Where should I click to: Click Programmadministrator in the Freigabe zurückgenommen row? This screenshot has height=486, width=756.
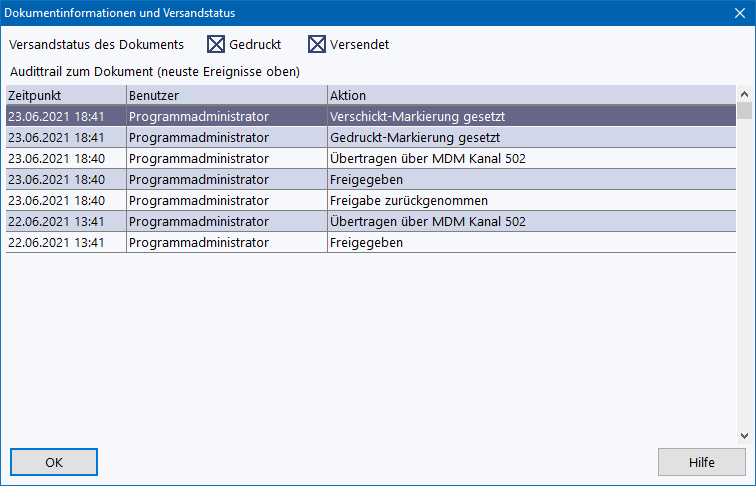coord(199,200)
